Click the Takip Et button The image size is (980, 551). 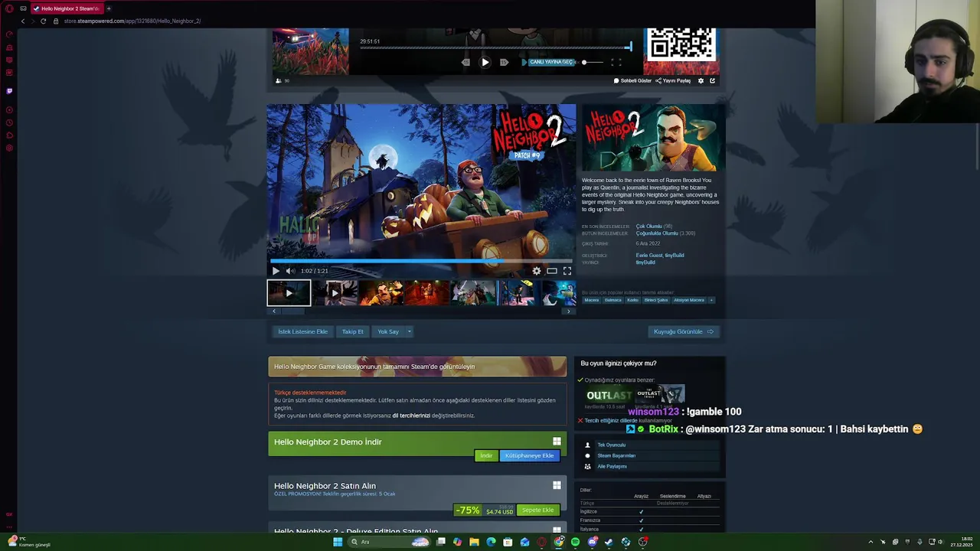353,331
